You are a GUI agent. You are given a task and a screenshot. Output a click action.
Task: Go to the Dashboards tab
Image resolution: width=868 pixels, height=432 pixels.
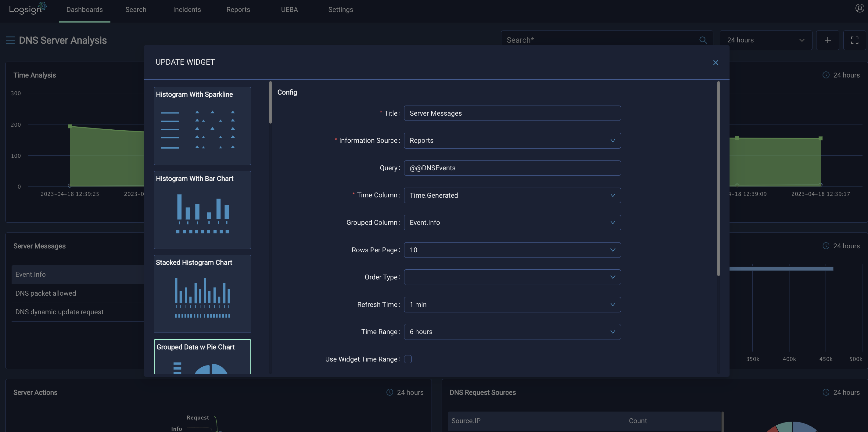tap(84, 10)
